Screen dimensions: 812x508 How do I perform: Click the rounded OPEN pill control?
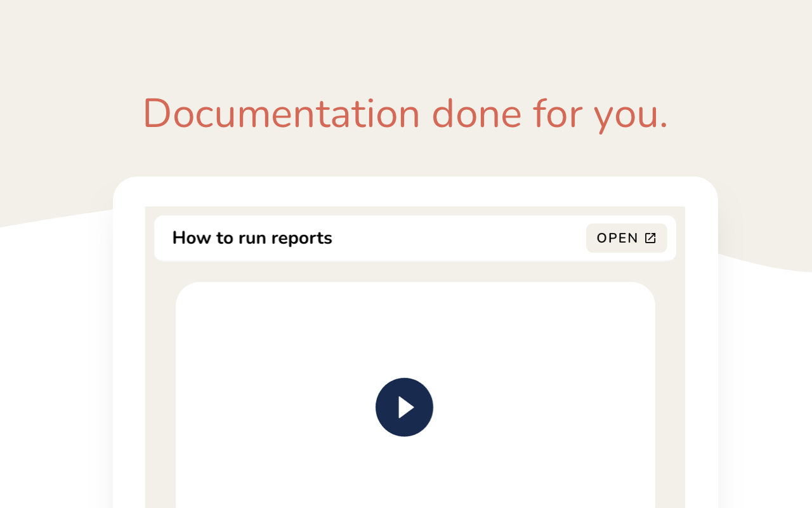click(627, 237)
